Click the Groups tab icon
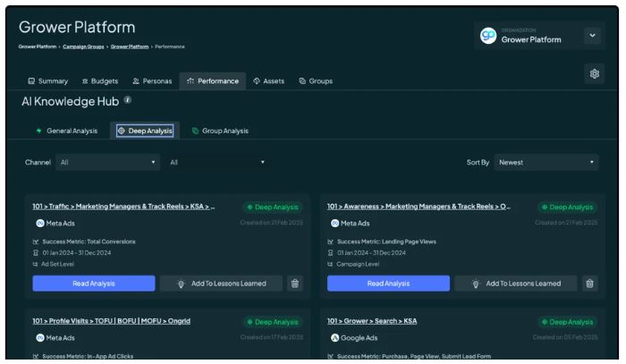 (x=302, y=81)
